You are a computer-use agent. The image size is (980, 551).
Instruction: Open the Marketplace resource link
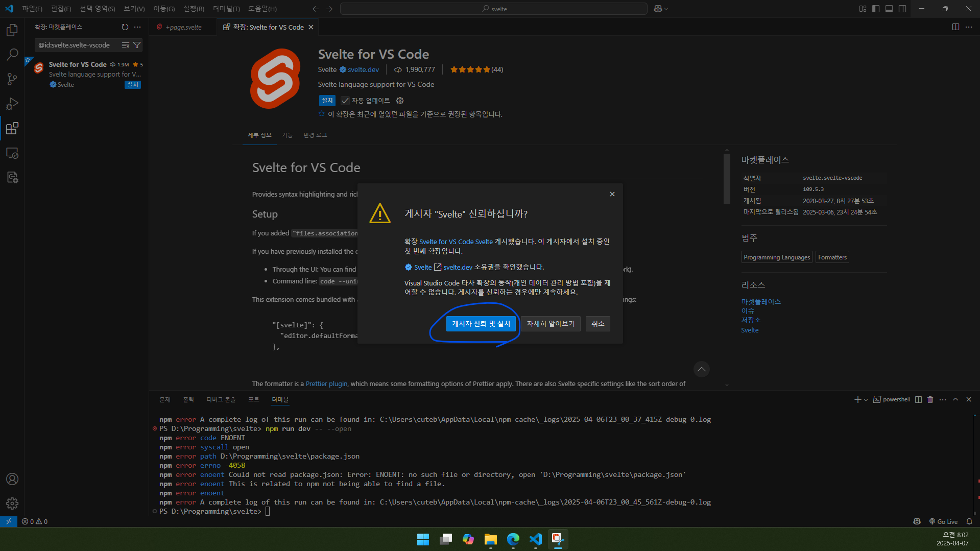point(761,301)
